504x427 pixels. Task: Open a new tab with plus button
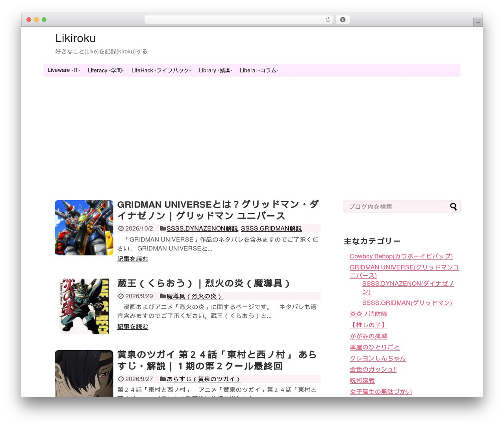478,22
